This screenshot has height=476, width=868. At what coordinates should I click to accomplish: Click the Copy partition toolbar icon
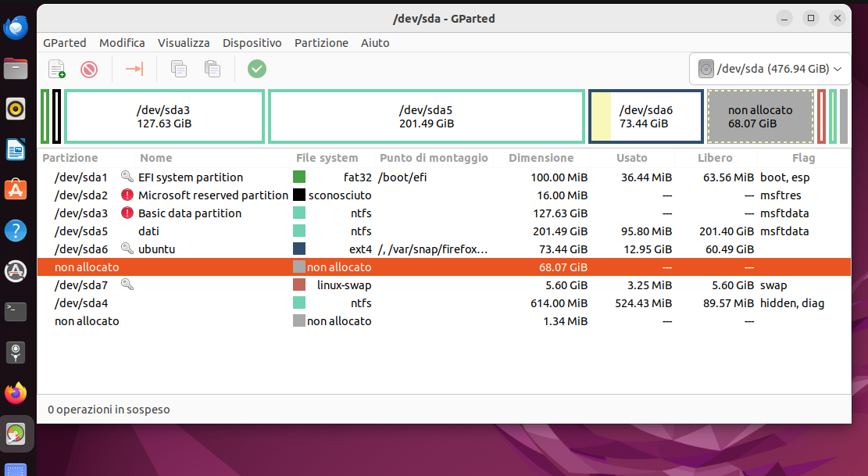[178, 70]
